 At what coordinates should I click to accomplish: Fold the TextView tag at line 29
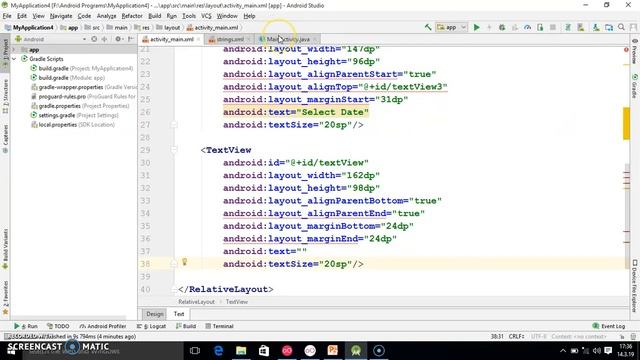[x=174, y=150]
